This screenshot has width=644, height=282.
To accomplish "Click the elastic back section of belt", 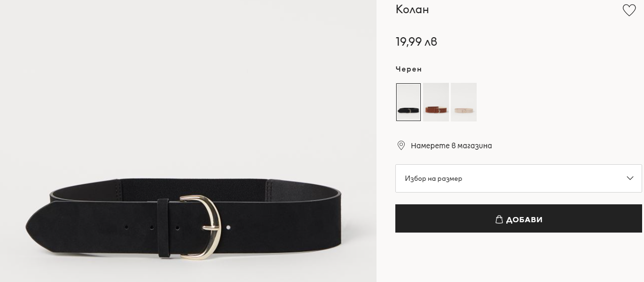I will coord(193,187).
